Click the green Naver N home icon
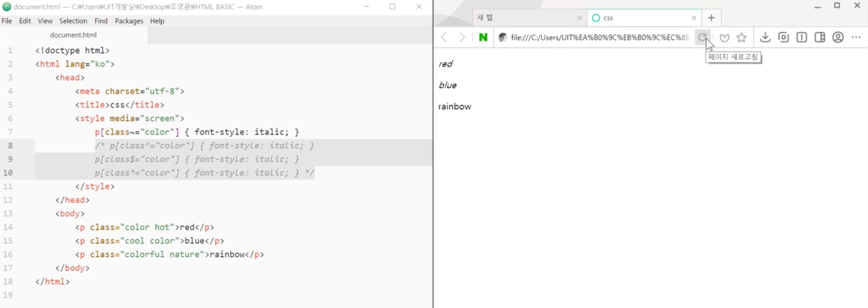 483,37
